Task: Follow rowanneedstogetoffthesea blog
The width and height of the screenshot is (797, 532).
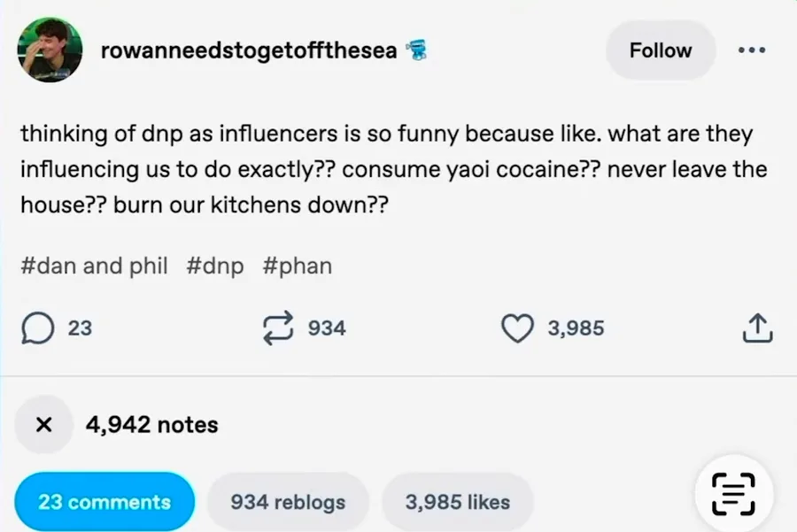Action: 660,50
